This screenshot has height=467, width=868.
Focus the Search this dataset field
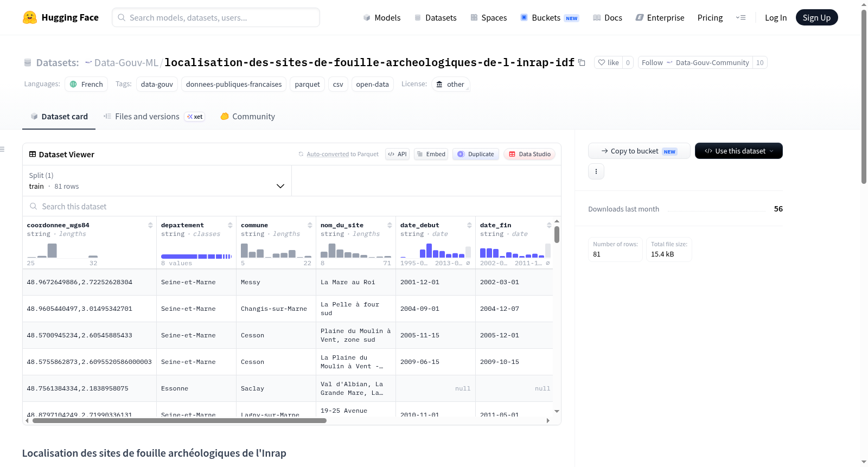coord(292,207)
